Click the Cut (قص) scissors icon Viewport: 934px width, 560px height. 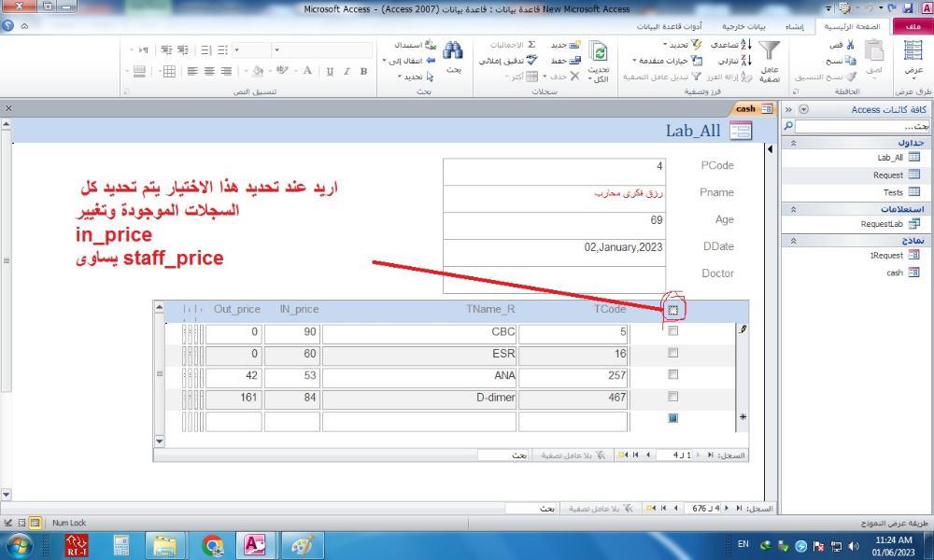point(850,45)
